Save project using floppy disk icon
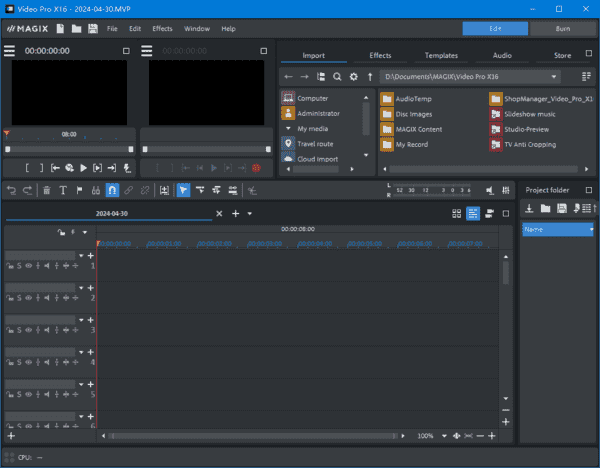 coord(93,29)
